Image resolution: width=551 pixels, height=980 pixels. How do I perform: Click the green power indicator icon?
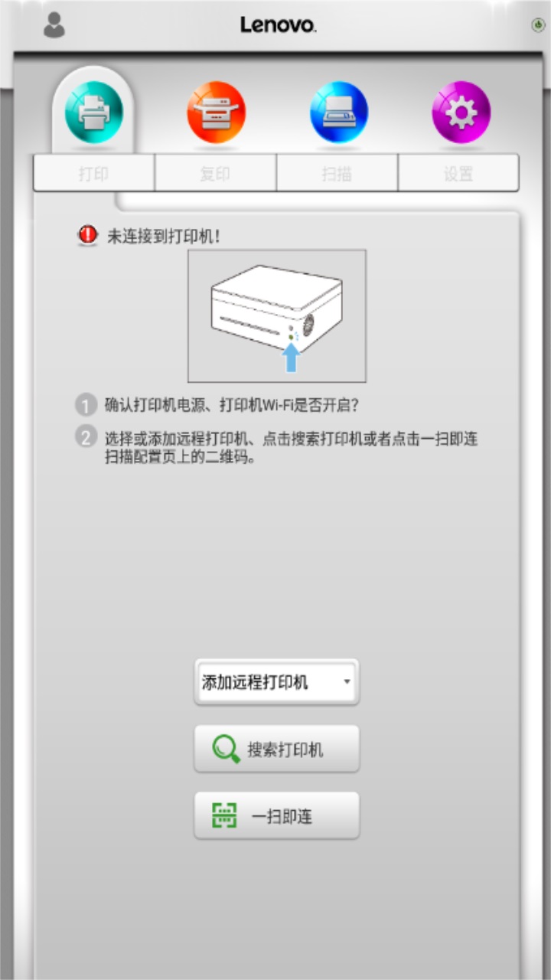click(x=538, y=25)
